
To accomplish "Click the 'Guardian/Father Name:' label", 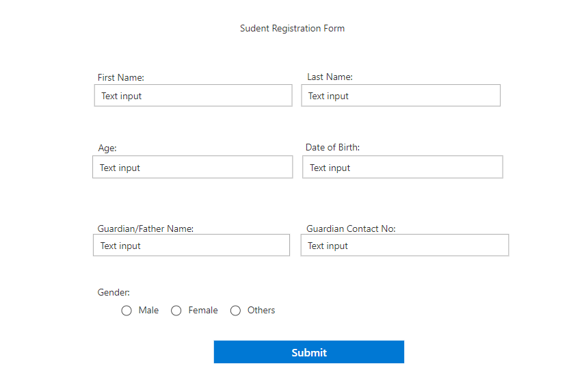I will coord(146,229).
